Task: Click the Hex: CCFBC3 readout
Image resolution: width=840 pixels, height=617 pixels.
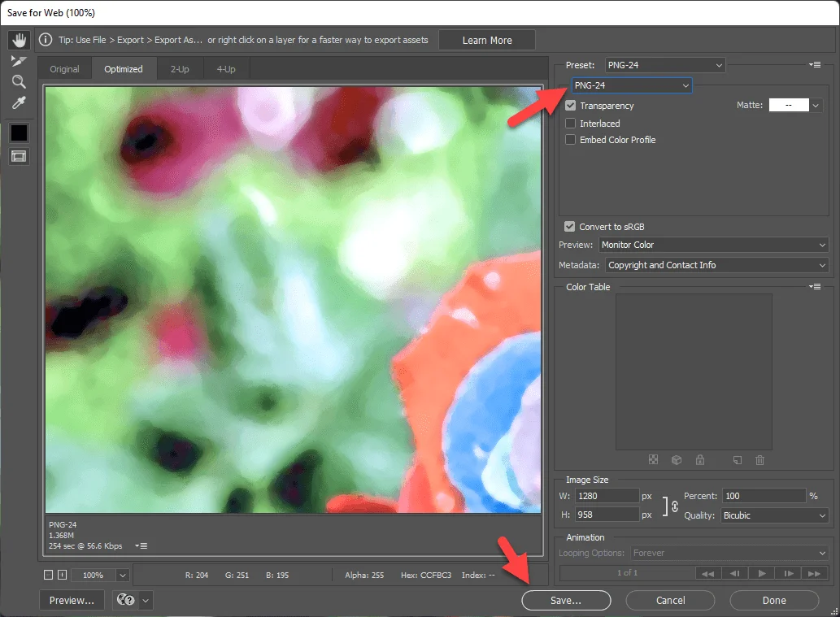Action: click(x=426, y=575)
